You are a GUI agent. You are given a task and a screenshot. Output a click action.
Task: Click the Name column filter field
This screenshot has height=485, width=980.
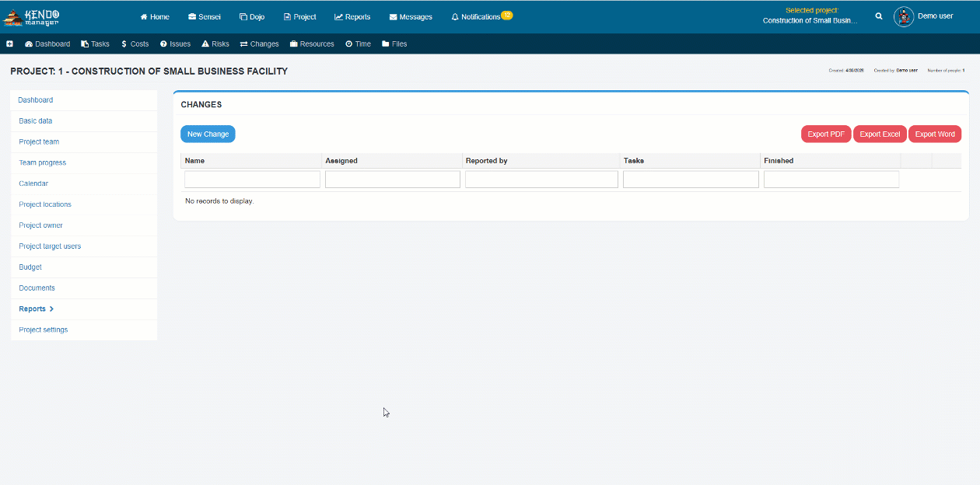coord(252,180)
